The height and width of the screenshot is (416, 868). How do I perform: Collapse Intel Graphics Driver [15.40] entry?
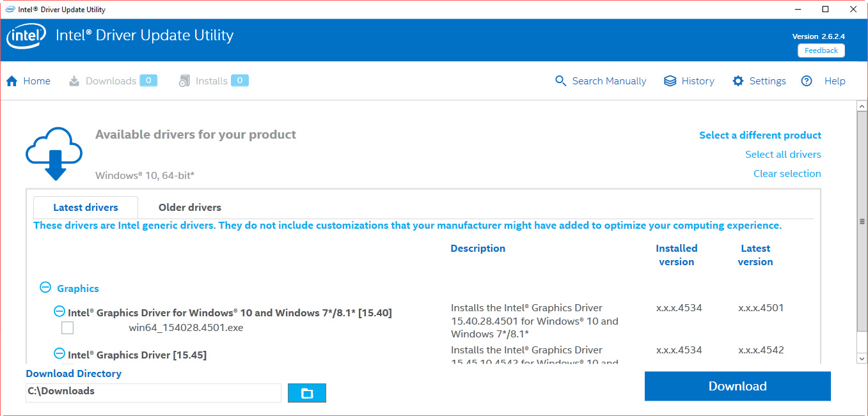(59, 311)
